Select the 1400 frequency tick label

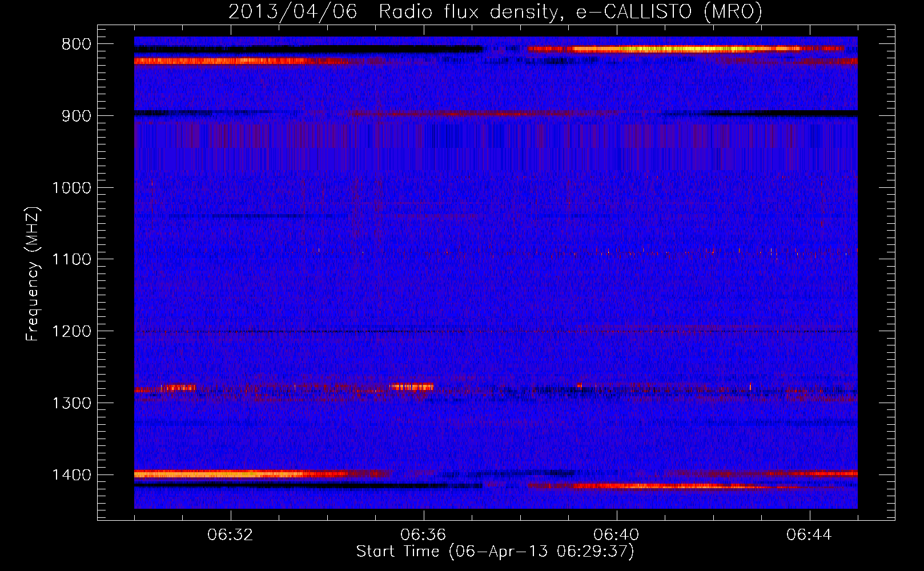[71, 475]
